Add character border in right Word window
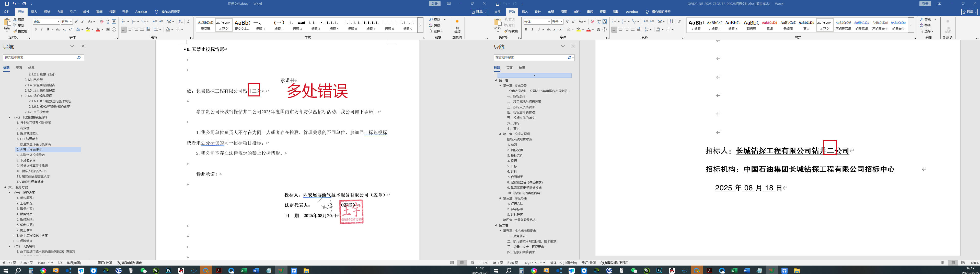980x274 pixels. tap(605, 22)
